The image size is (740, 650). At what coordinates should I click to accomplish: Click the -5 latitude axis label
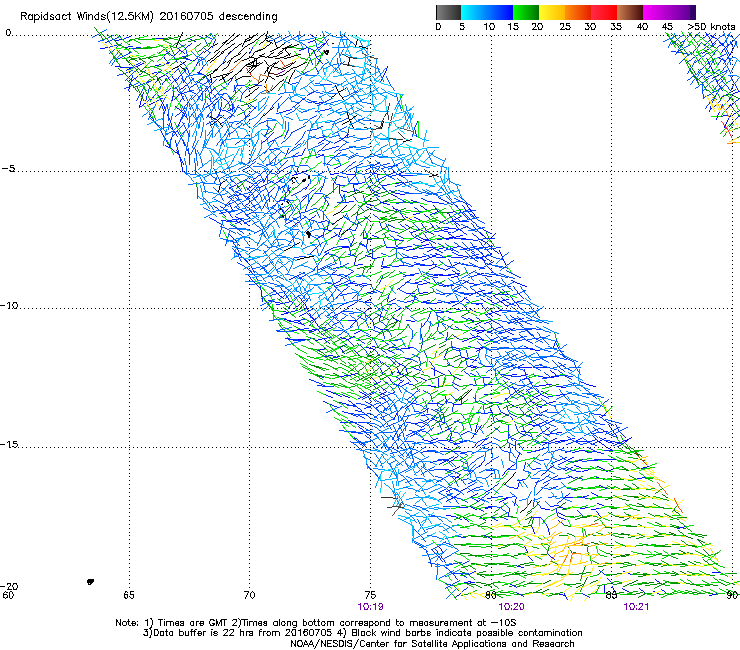coord(8,168)
